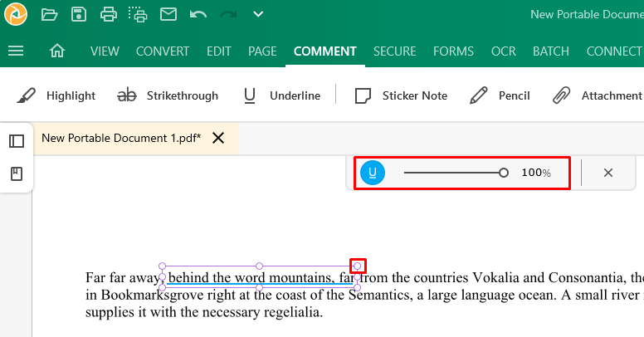Add a Sticker Note
644x337 pixels.
point(401,95)
